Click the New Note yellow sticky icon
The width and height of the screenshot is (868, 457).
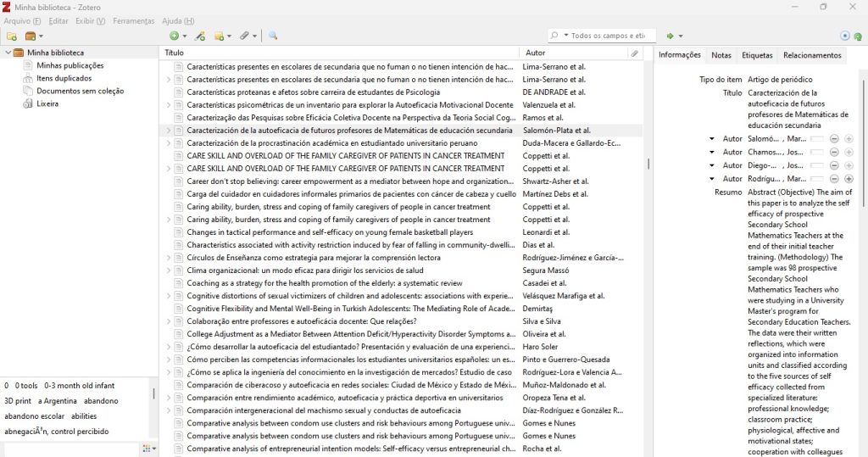coord(220,36)
